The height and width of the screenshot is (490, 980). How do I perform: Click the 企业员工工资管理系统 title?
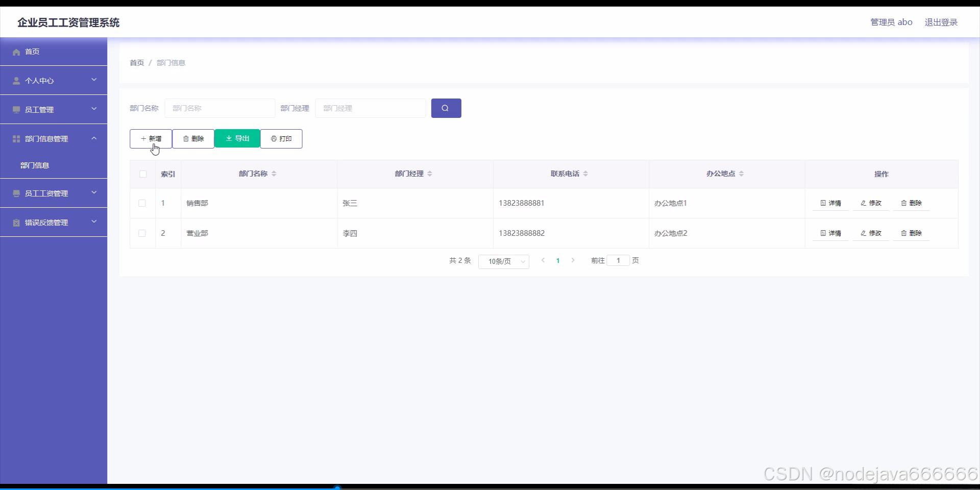click(68, 22)
